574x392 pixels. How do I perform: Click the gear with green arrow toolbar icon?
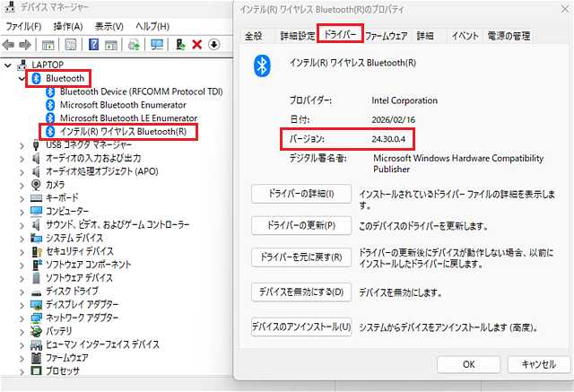134,45
